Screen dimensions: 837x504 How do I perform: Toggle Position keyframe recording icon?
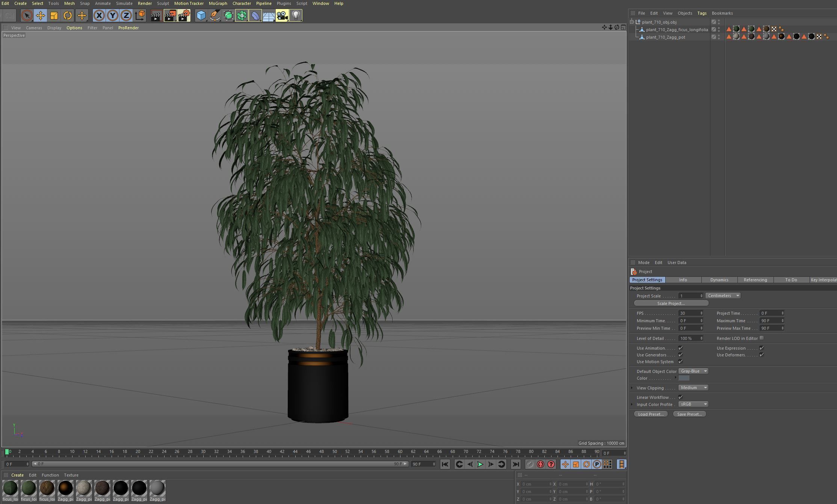(565, 465)
